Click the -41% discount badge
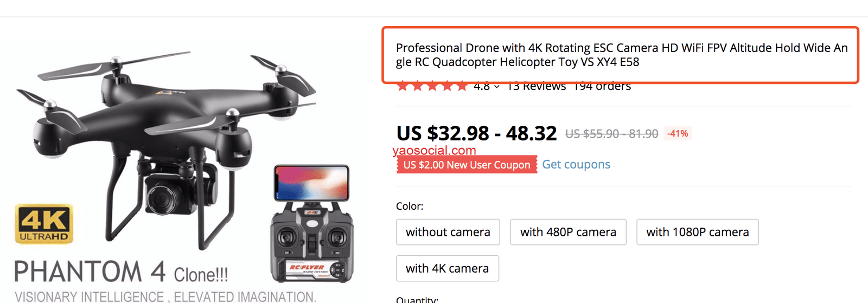The width and height of the screenshot is (868, 303). 678,133
